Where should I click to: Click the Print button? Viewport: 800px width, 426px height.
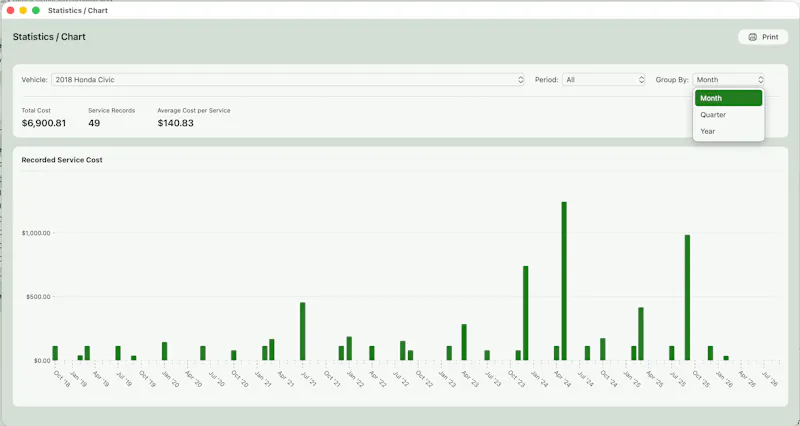tap(763, 37)
